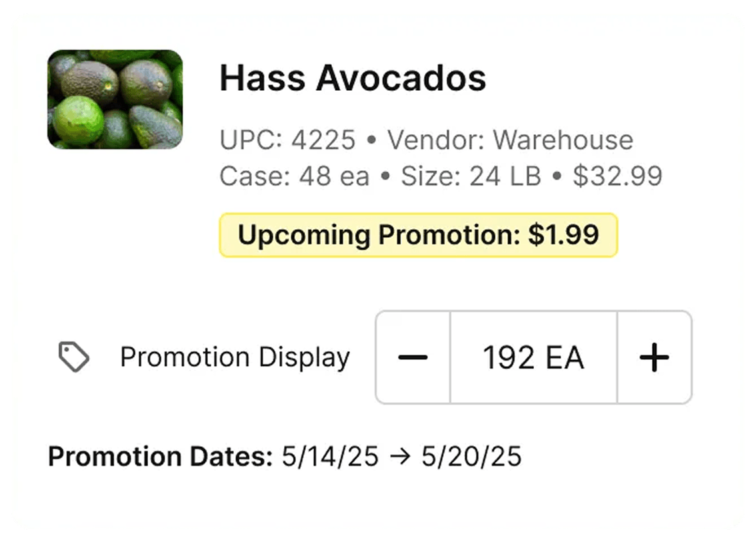Viewport: 756px width, 545px height.
Task: Select the 5/14/25 start date
Action: [330, 457]
